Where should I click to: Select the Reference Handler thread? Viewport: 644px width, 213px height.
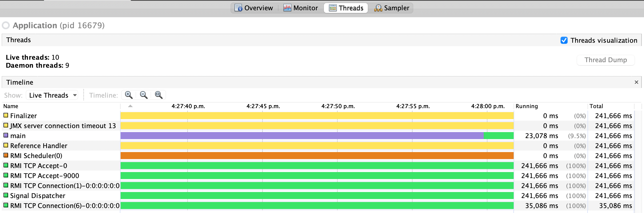tap(318, 146)
